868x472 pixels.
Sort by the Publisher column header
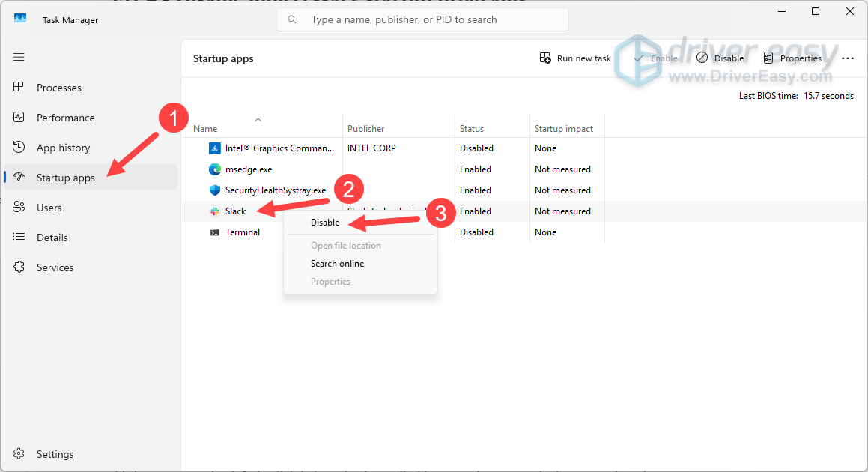point(366,129)
